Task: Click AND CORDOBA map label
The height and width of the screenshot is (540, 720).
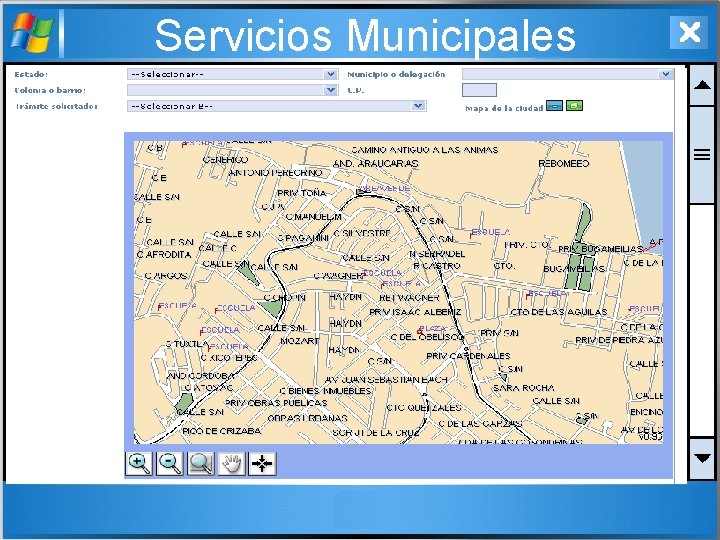Action: pyautogui.click(x=200, y=375)
